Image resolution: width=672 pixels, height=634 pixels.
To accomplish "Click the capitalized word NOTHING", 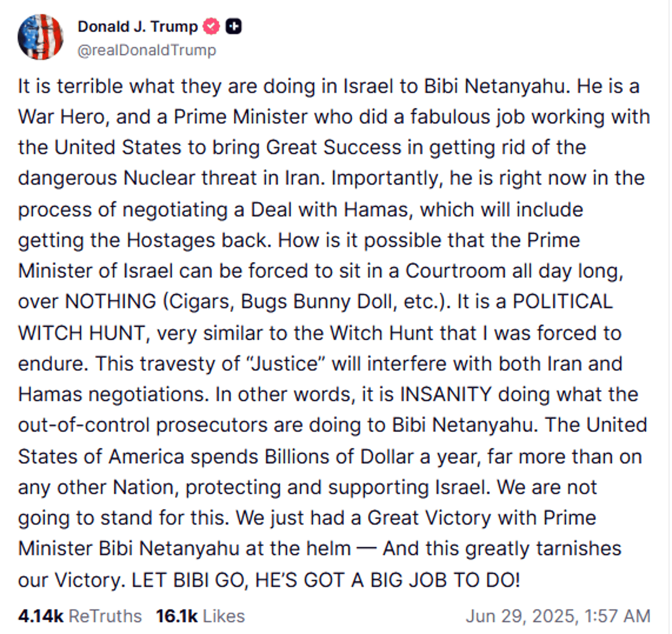I will (x=111, y=301).
